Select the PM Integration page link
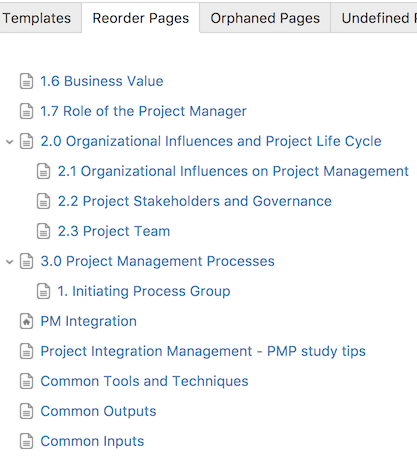The height and width of the screenshot is (473, 417). pos(89,321)
